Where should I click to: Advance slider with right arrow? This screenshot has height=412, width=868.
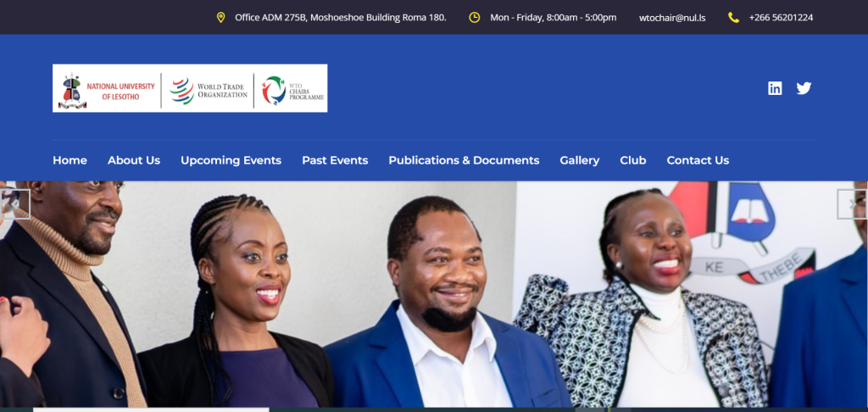852,204
